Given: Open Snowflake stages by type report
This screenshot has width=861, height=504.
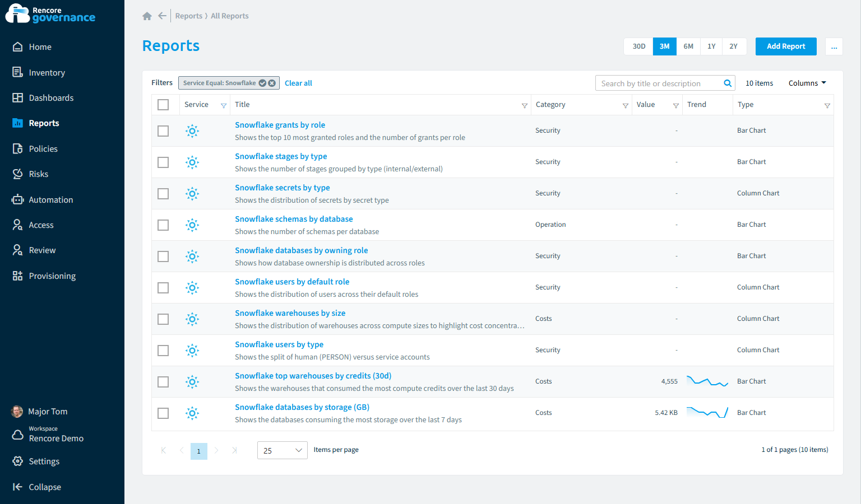Looking at the screenshot, I should click(281, 156).
